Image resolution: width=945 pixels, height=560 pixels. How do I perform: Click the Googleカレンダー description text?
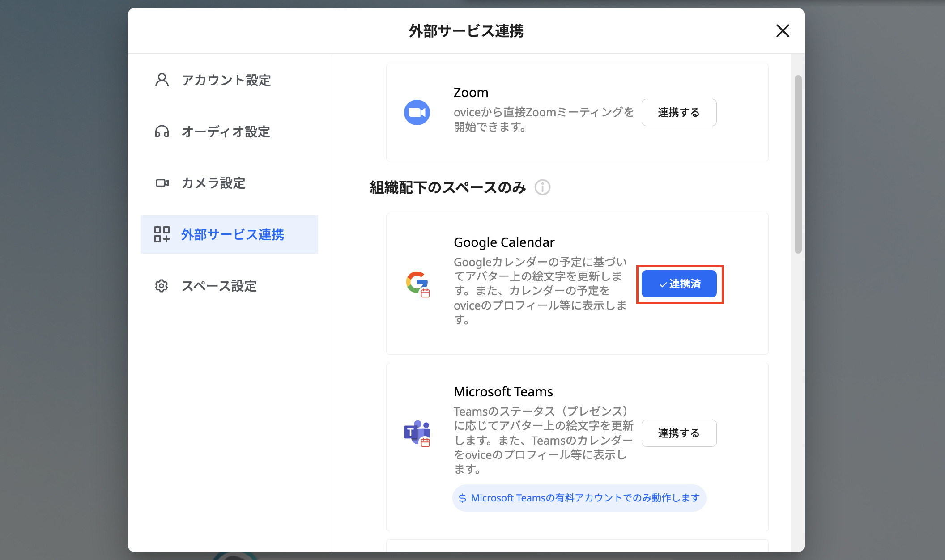pyautogui.click(x=540, y=291)
